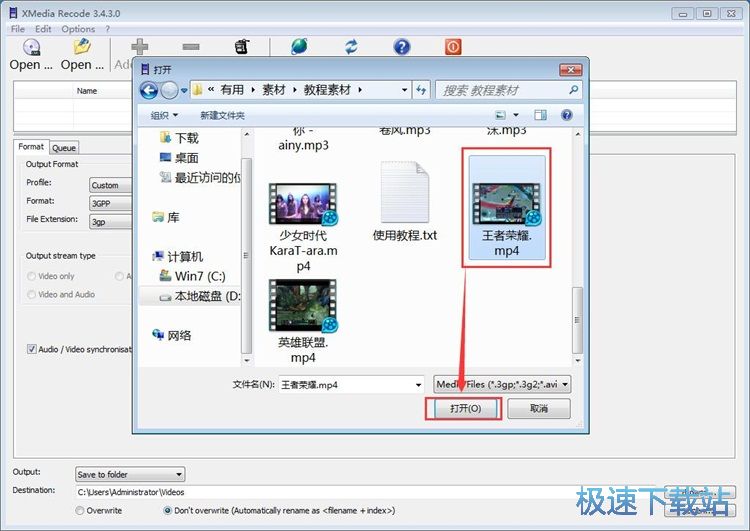This screenshot has width=750, height=531.
Task: Open the File menu
Action: [x=18, y=29]
